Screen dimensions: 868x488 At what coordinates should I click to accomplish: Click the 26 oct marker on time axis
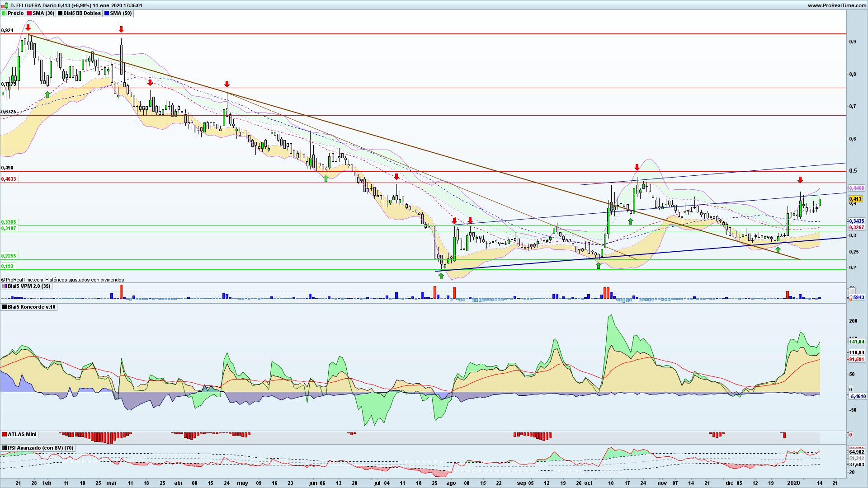point(584,483)
